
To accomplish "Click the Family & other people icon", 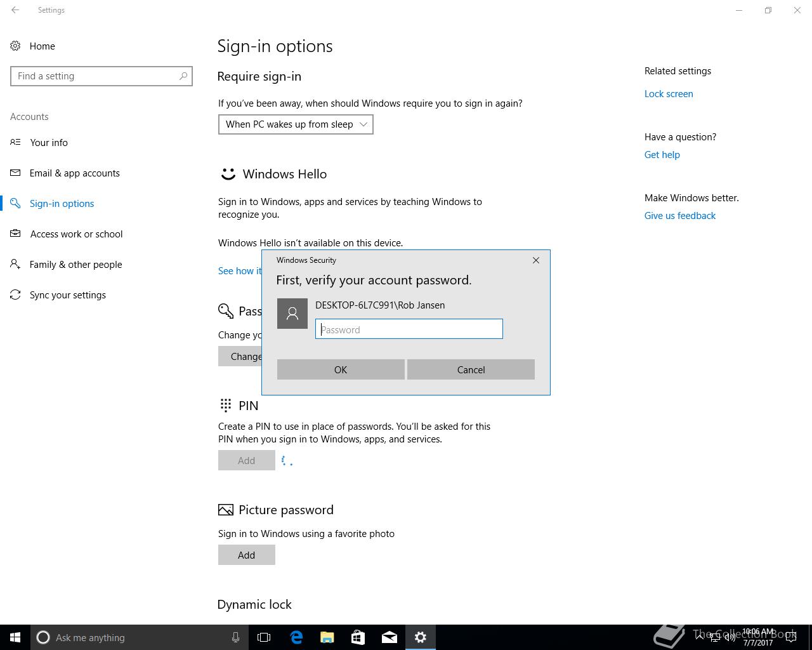I will (15, 264).
